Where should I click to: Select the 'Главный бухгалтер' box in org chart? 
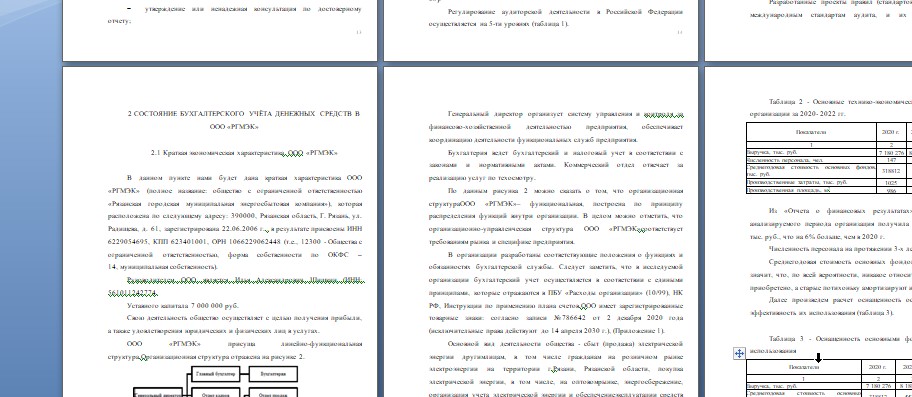coord(215,374)
